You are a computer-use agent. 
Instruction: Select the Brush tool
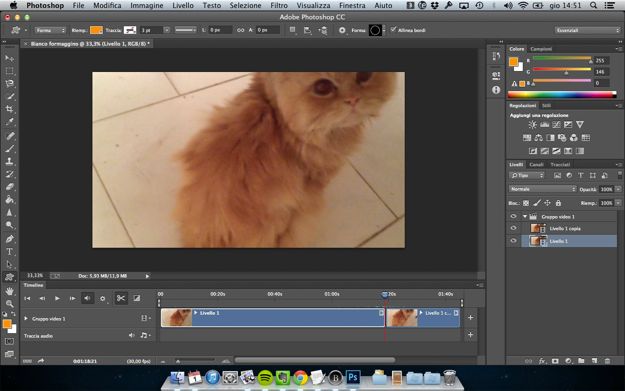pyautogui.click(x=10, y=149)
